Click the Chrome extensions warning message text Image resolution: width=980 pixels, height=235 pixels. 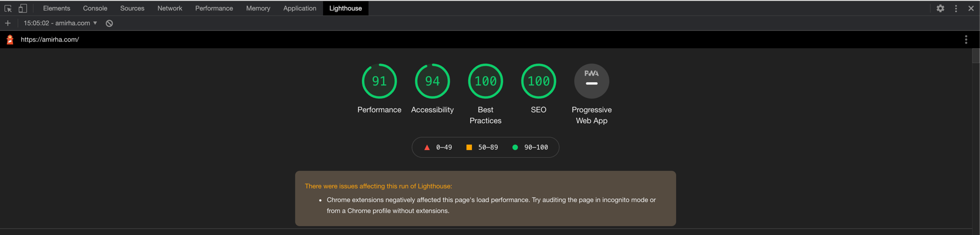(x=491, y=205)
